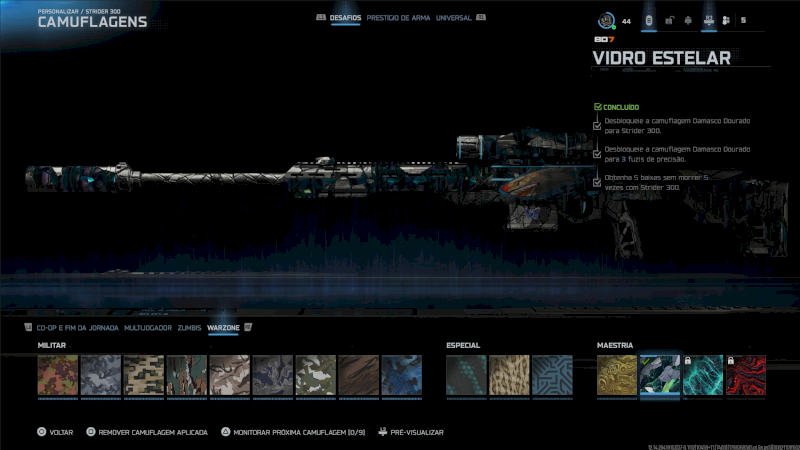
Task: Click the Maestria category heading
Action: (615, 345)
